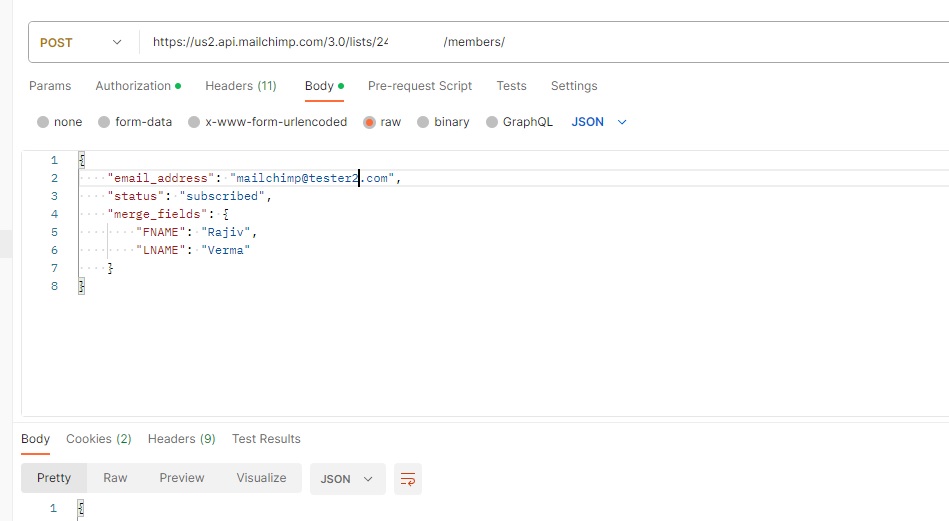The image size is (949, 521).
Task: Select the none body type radio
Action: (43, 122)
